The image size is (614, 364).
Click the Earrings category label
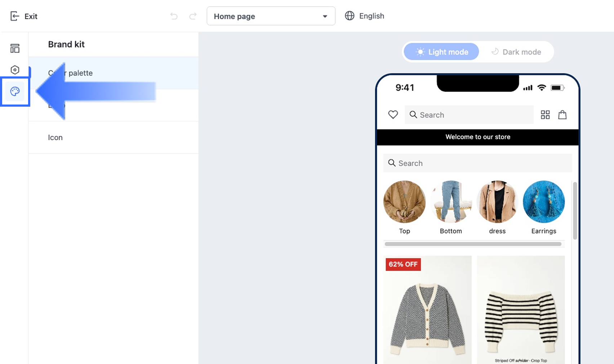click(x=544, y=231)
